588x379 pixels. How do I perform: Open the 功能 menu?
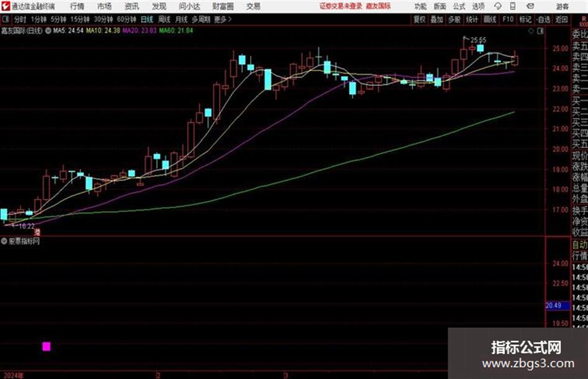[x=421, y=6]
